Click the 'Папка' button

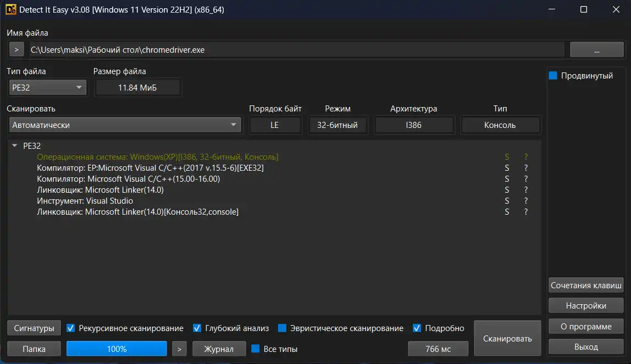tap(34, 349)
